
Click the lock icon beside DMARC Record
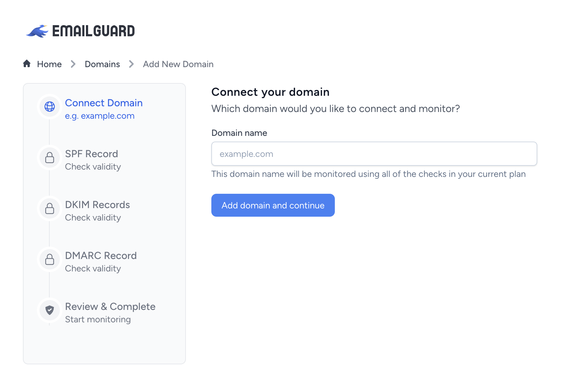[50, 259]
